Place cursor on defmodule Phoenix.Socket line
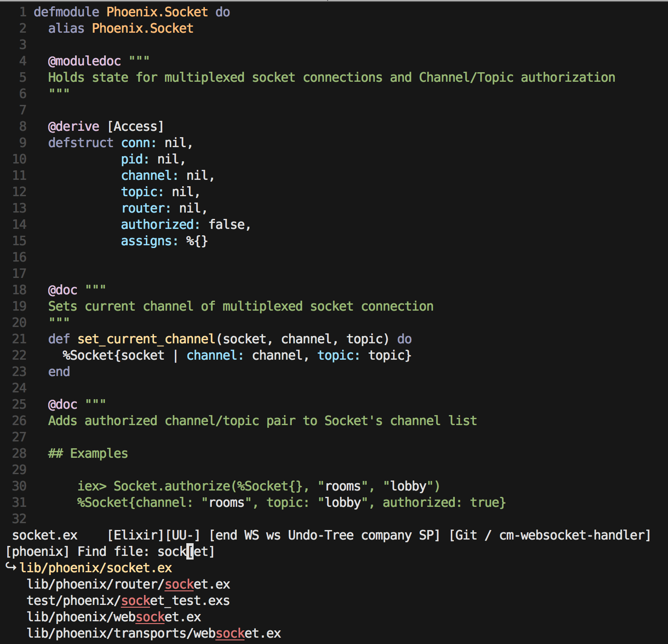The width and height of the screenshot is (668, 644). (132, 12)
